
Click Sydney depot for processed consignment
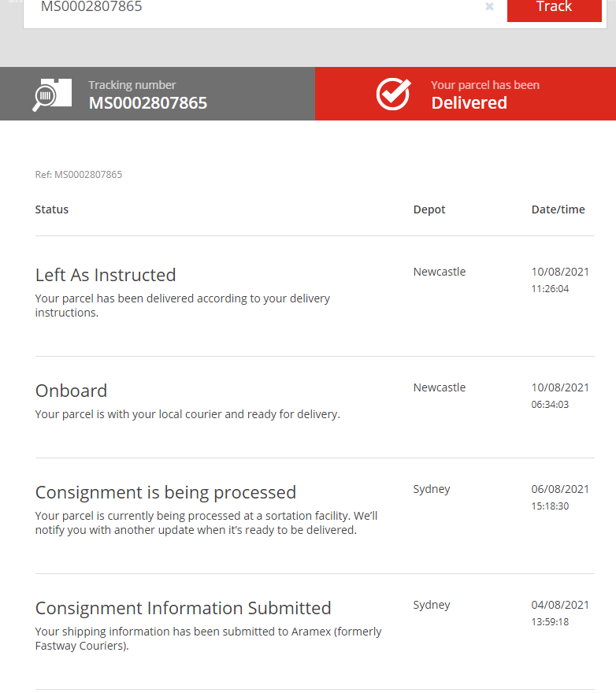pos(432,489)
